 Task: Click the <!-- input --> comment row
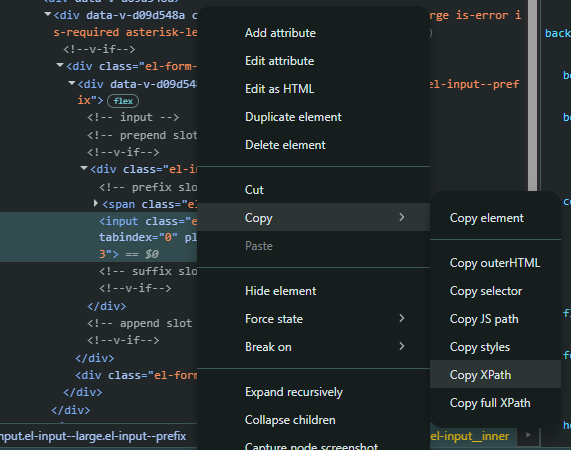(133, 117)
